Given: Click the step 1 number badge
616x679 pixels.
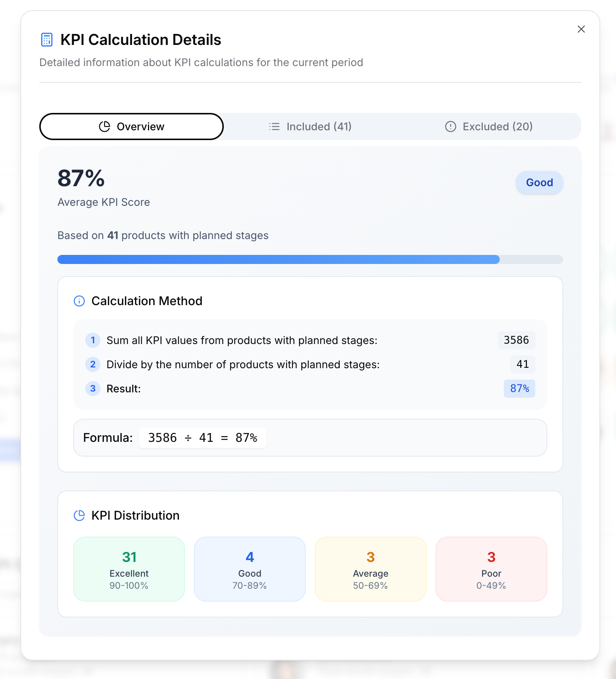Looking at the screenshot, I should click(93, 340).
